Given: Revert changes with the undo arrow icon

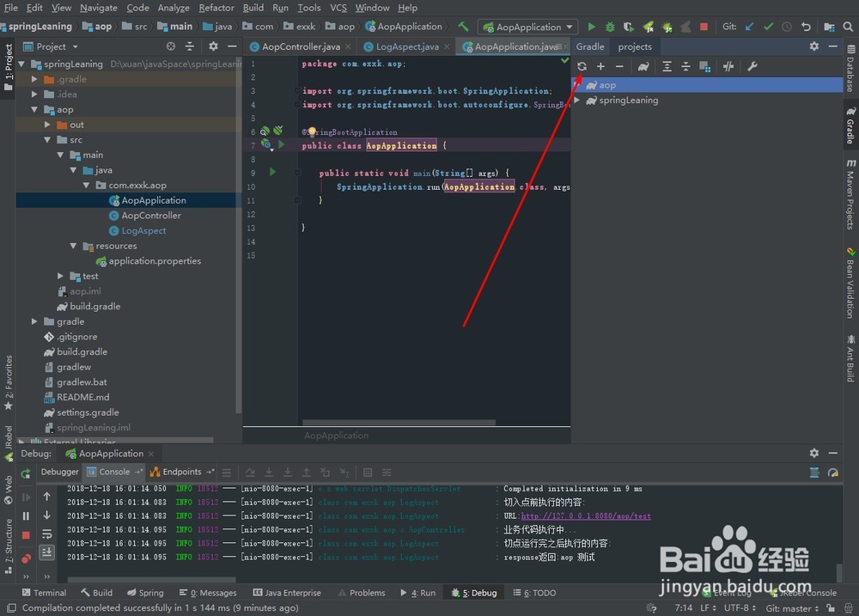Looking at the screenshot, I should [x=806, y=27].
